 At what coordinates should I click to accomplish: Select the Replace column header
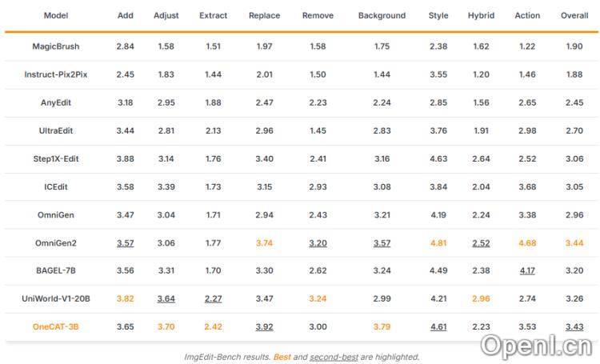click(265, 16)
